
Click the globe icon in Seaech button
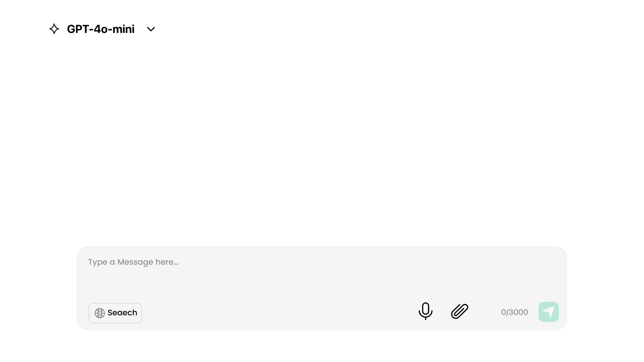click(x=100, y=313)
